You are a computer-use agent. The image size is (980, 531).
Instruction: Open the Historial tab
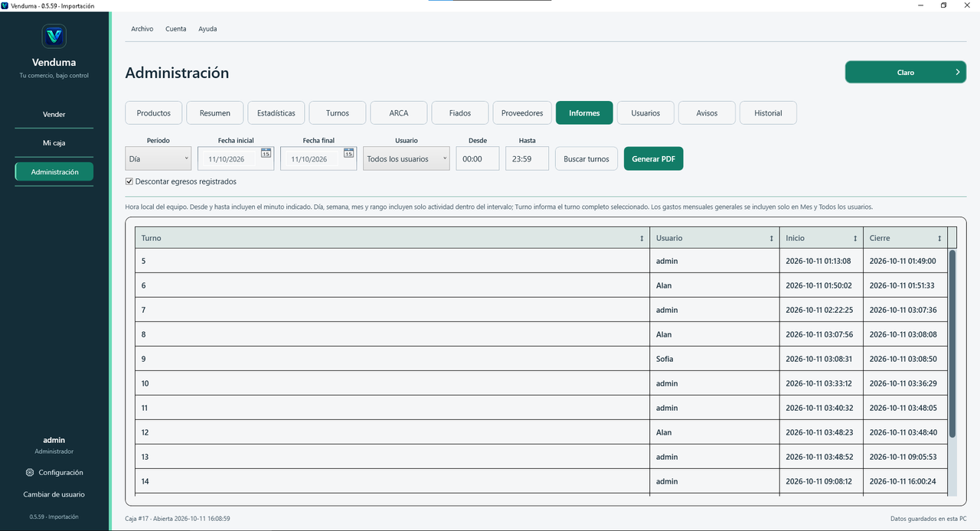pyautogui.click(x=768, y=112)
